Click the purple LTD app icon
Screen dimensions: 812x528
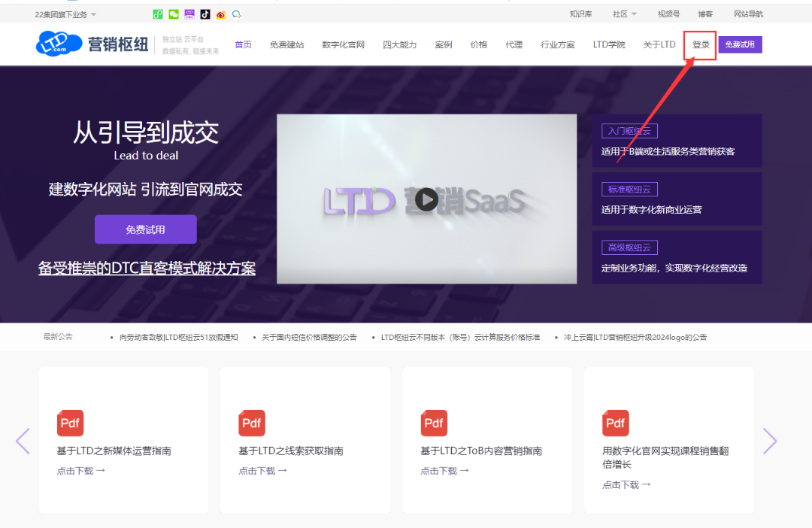(x=189, y=14)
